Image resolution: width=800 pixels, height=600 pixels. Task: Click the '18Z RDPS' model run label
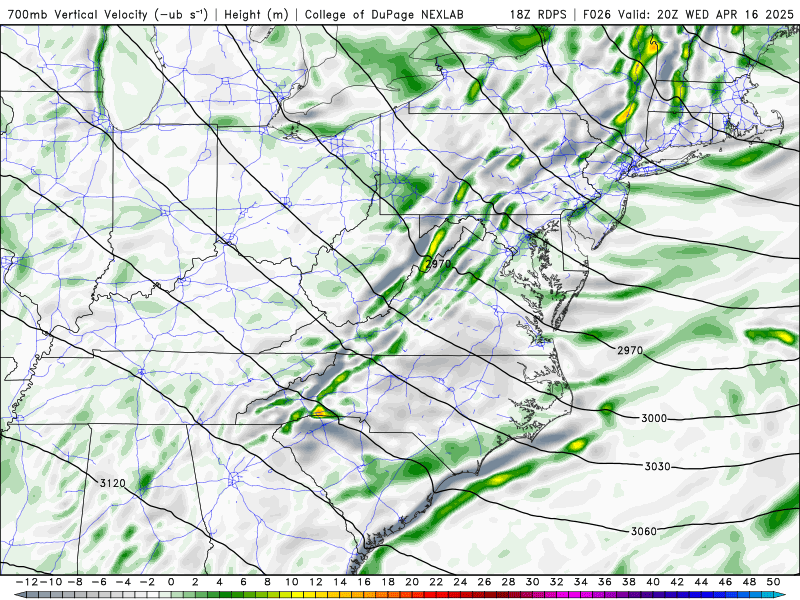(x=538, y=14)
